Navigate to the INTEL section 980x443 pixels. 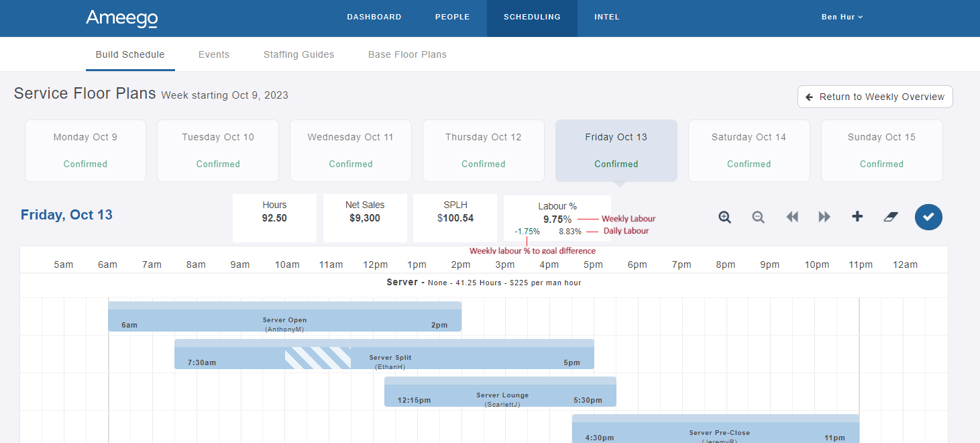[x=606, y=17]
